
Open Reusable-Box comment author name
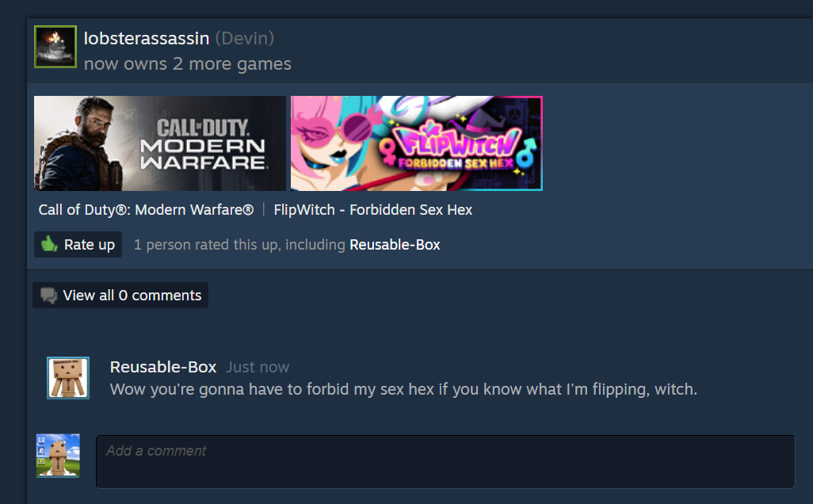(x=162, y=367)
